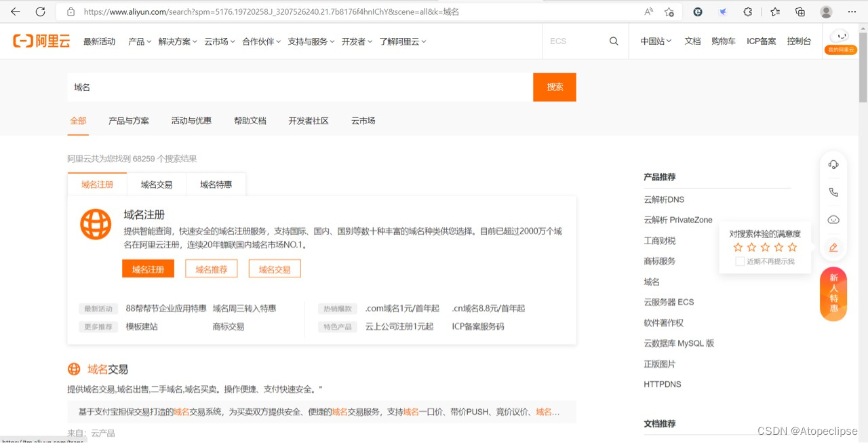The image size is (868, 443).
Task: Click the blue bird extension icon
Action: point(723,12)
